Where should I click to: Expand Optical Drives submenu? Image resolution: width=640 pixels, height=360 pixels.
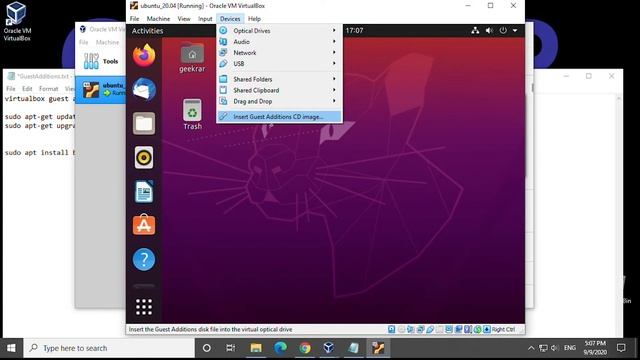(279, 31)
